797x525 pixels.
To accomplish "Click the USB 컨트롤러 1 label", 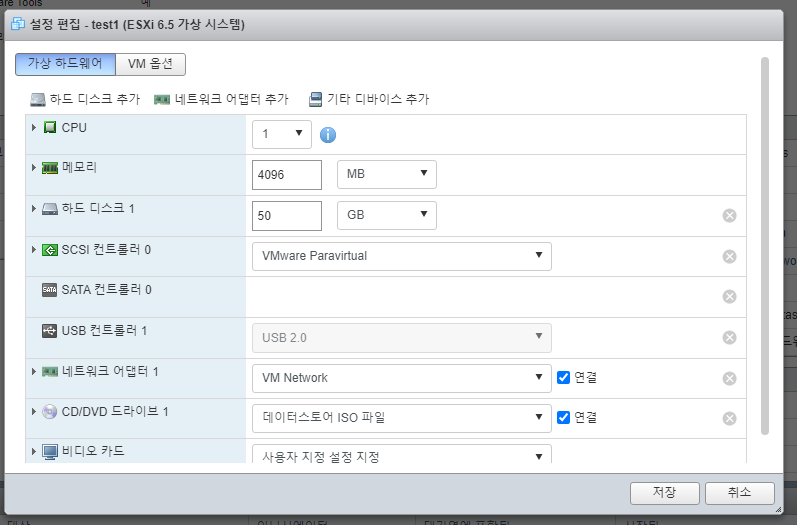I will click(x=104, y=331).
